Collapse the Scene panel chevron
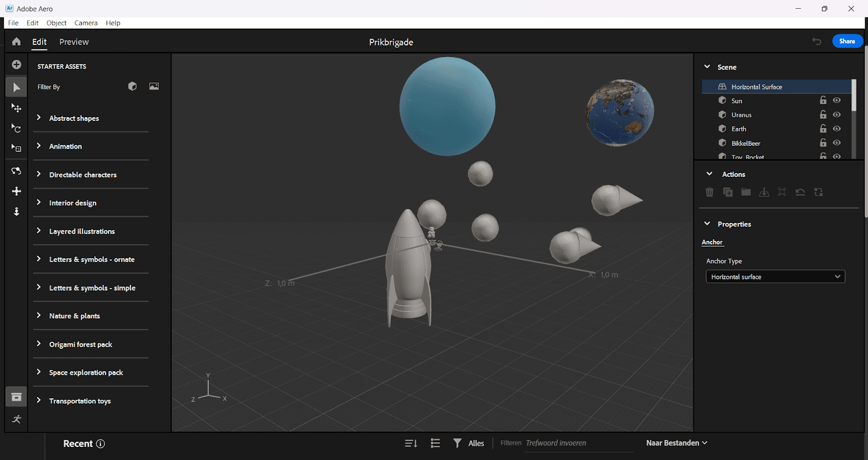This screenshot has width=868, height=460. point(707,67)
